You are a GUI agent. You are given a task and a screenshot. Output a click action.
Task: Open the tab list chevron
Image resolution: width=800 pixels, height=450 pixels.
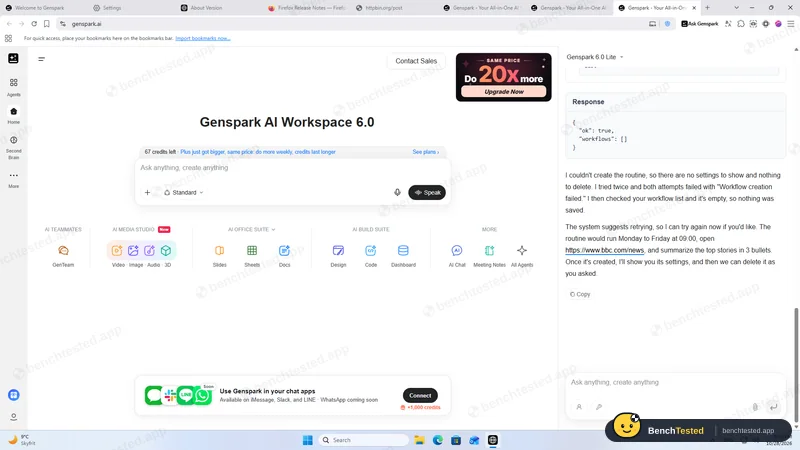click(736, 8)
